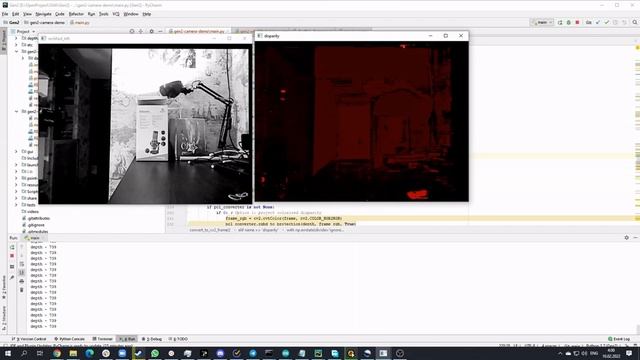Click the Git commit checkmark icon
The width and height of the screenshot is (640, 360).
[x=607, y=22]
